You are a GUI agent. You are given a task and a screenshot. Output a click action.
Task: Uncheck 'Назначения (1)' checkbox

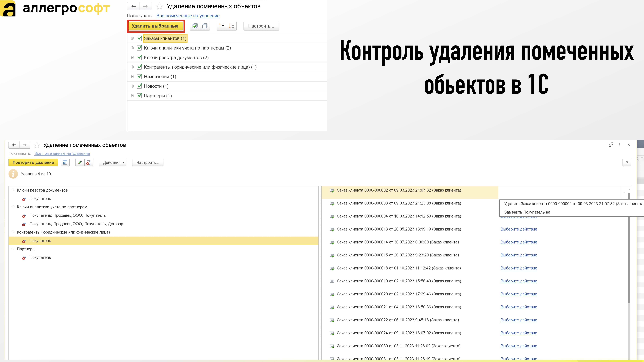click(x=139, y=76)
